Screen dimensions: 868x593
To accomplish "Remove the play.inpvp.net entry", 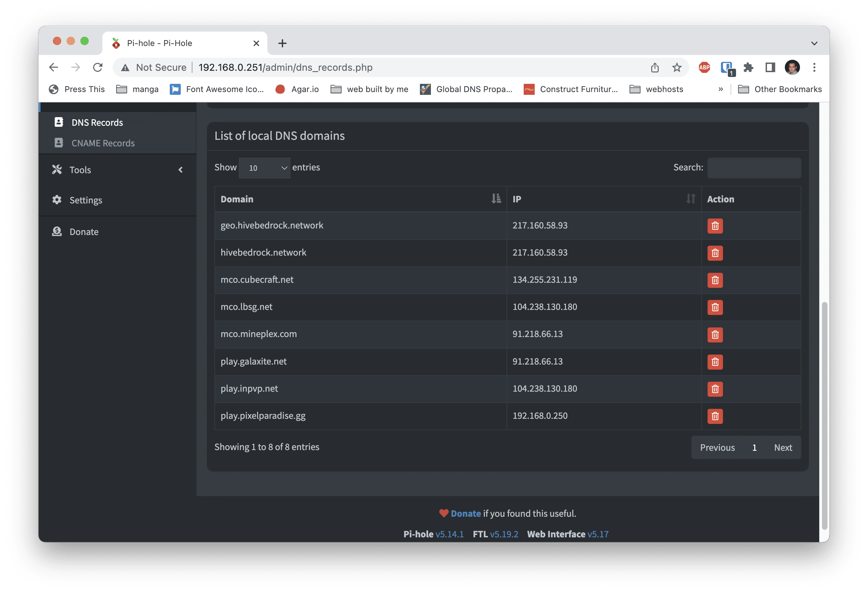I will pos(715,389).
